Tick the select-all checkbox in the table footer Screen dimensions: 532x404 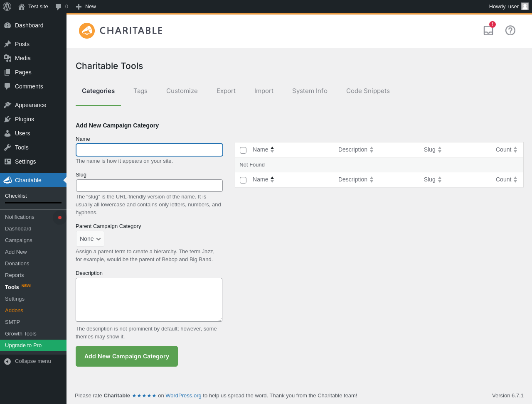[x=243, y=180]
